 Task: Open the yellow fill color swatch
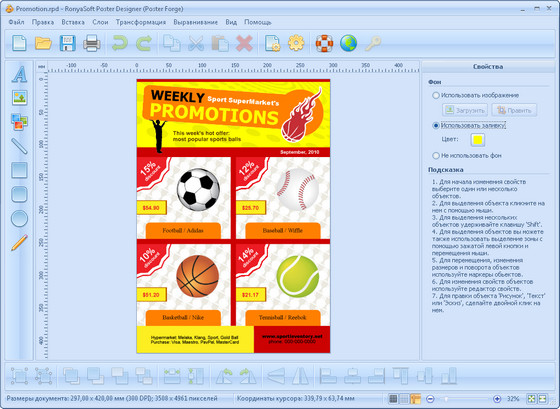[478, 140]
